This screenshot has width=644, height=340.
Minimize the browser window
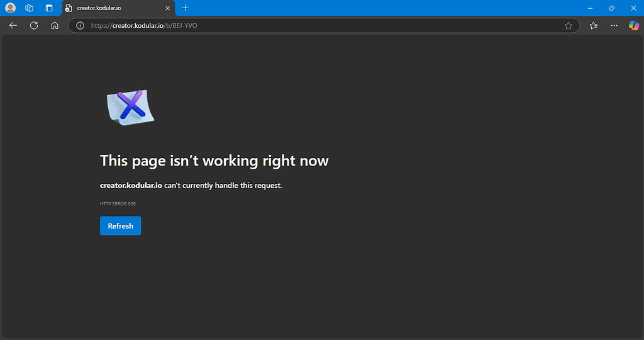[x=590, y=8]
